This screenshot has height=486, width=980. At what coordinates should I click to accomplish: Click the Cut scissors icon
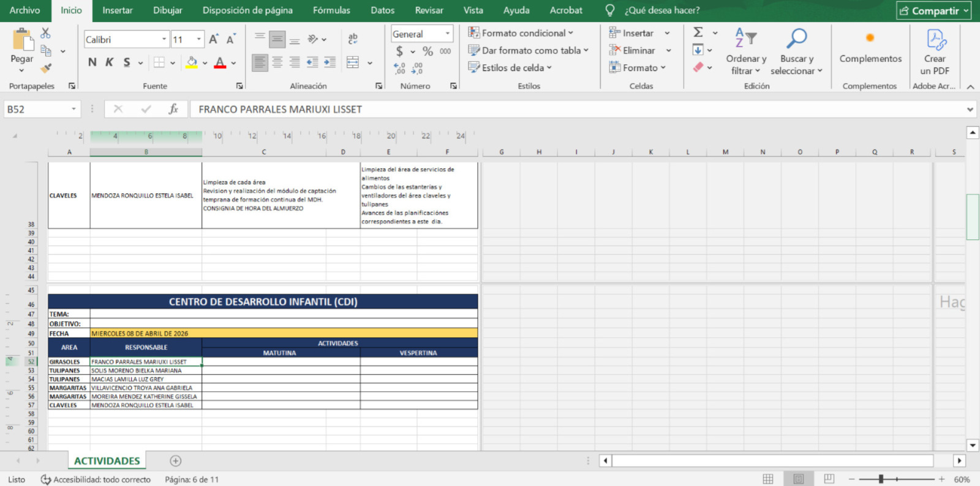coord(46,33)
